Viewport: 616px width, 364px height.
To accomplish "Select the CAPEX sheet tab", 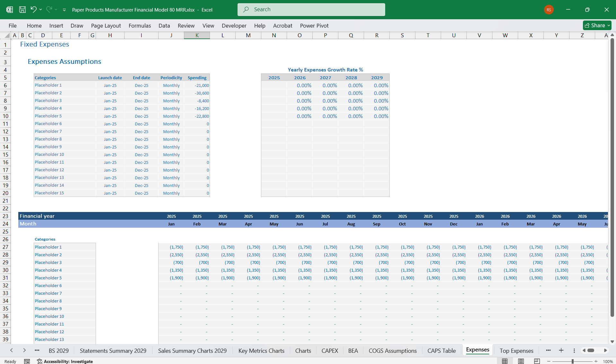I will click(330, 351).
